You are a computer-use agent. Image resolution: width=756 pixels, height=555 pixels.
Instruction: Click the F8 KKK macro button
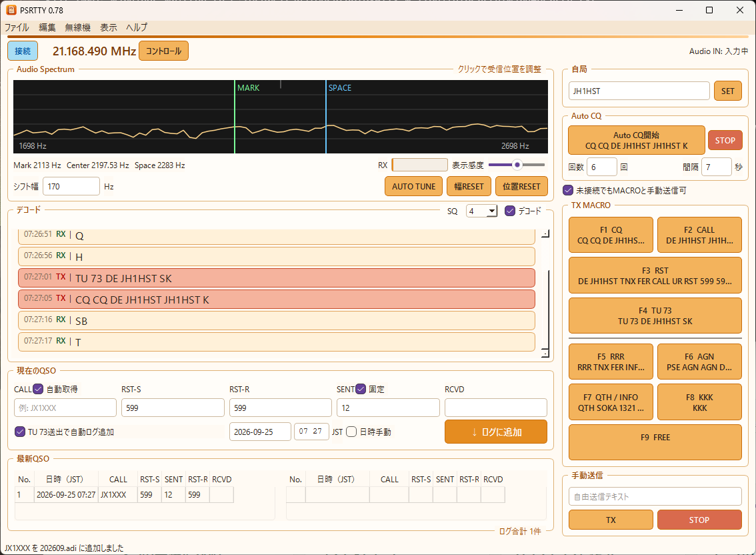pos(699,402)
